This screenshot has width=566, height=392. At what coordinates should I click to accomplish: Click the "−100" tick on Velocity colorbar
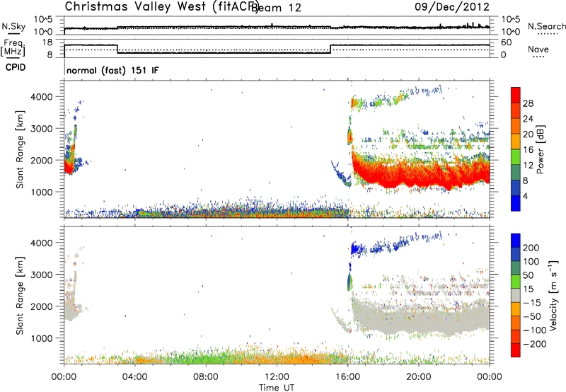pyautogui.click(x=534, y=330)
